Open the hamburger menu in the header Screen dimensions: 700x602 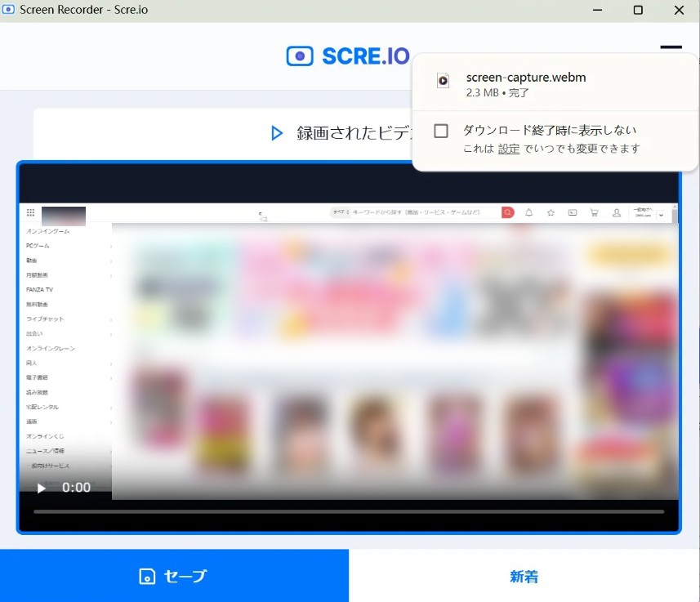coord(671,49)
